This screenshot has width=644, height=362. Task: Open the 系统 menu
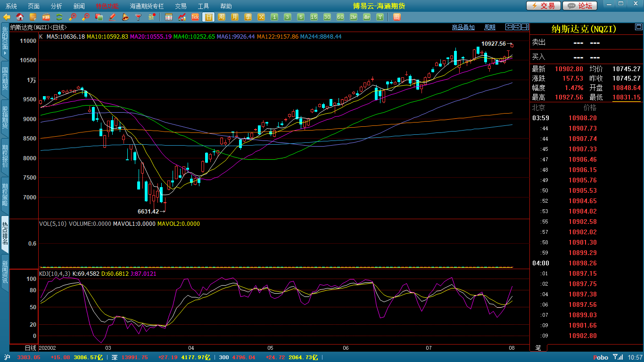[x=11, y=6]
